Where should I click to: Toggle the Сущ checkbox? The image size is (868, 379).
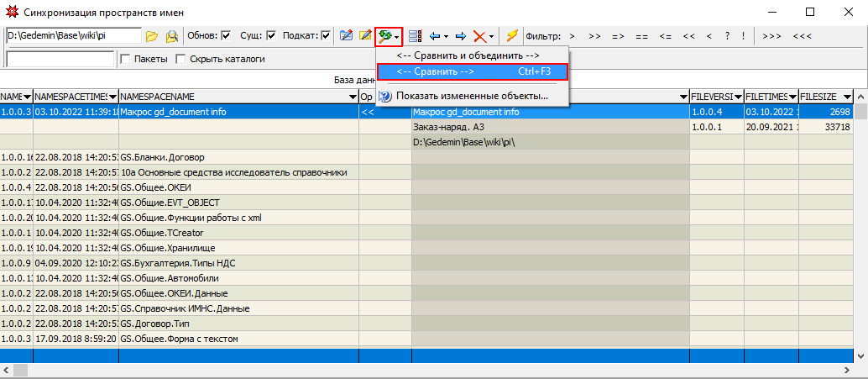[271, 36]
